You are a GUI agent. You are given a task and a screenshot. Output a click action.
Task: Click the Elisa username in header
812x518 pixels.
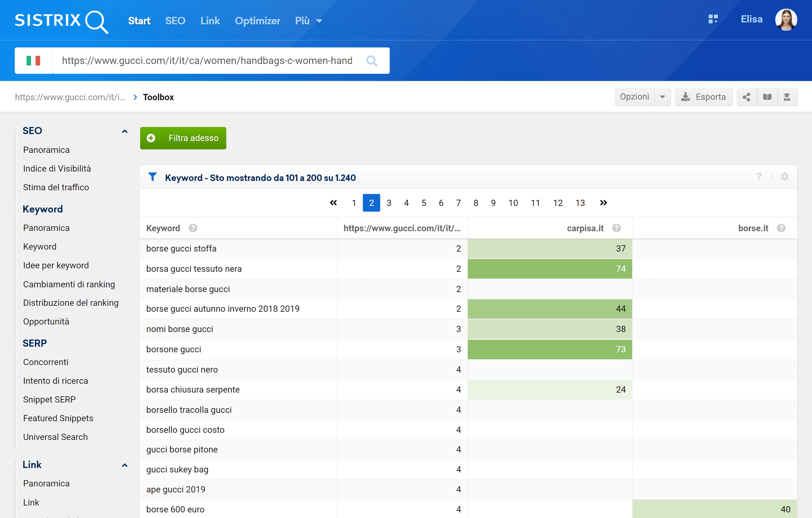(x=752, y=19)
